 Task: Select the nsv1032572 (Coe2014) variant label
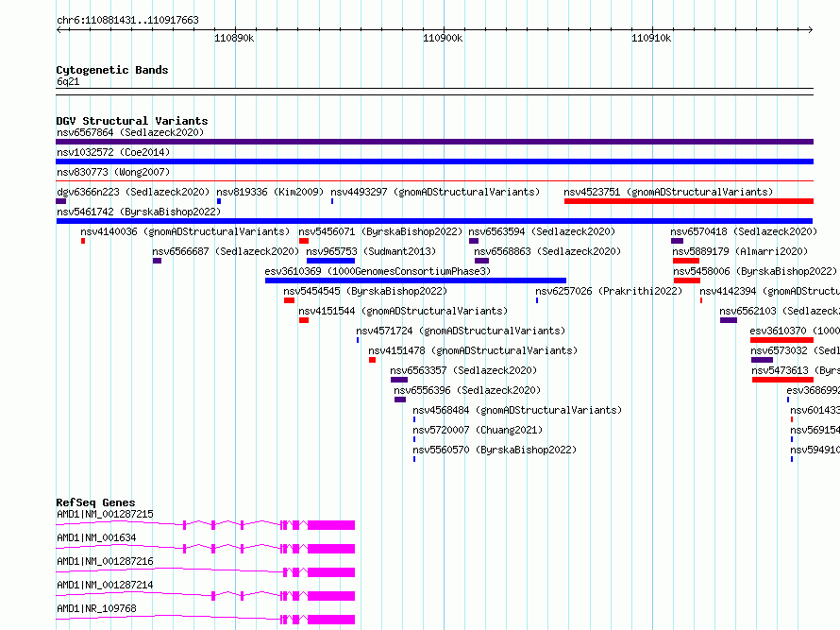pos(113,152)
